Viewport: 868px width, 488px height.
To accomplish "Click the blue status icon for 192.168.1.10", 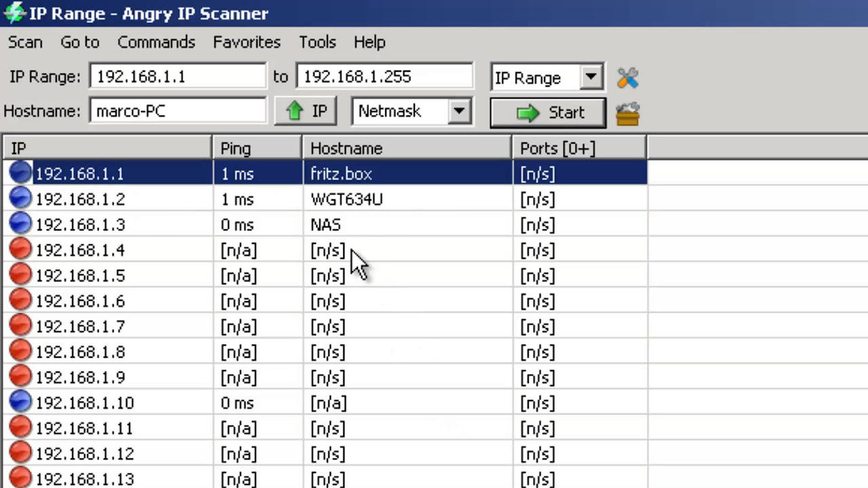I will tap(20, 402).
